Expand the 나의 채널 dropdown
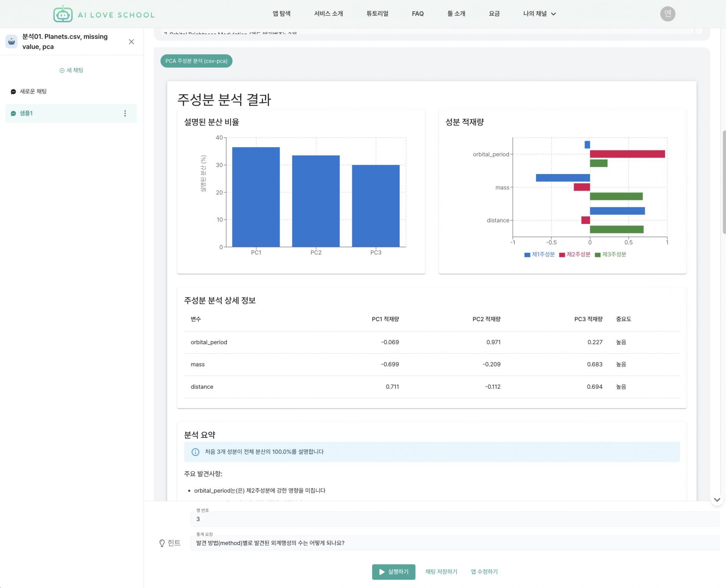Viewport: 726px width, 588px height. [540, 14]
